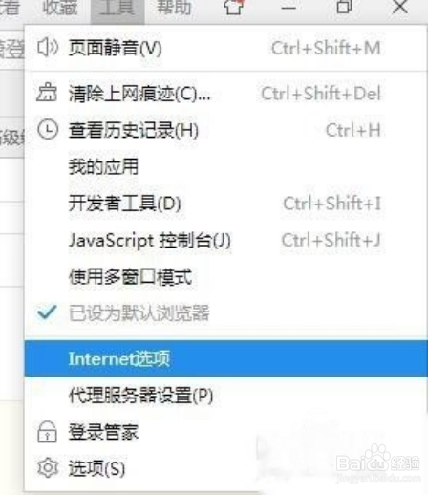This screenshot has height=495, width=448.
Task: Open the 收藏 menu
Action: (x=60, y=8)
